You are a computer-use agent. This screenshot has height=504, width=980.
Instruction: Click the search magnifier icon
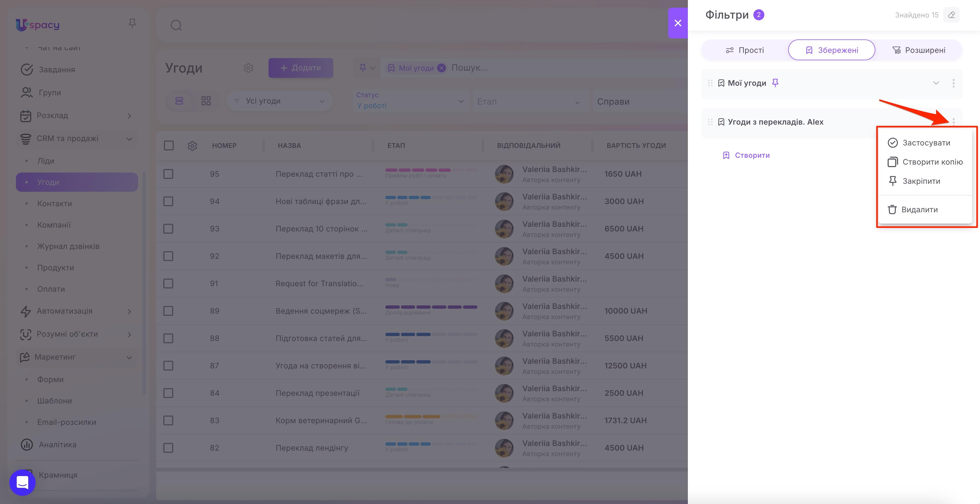(x=176, y=25)
